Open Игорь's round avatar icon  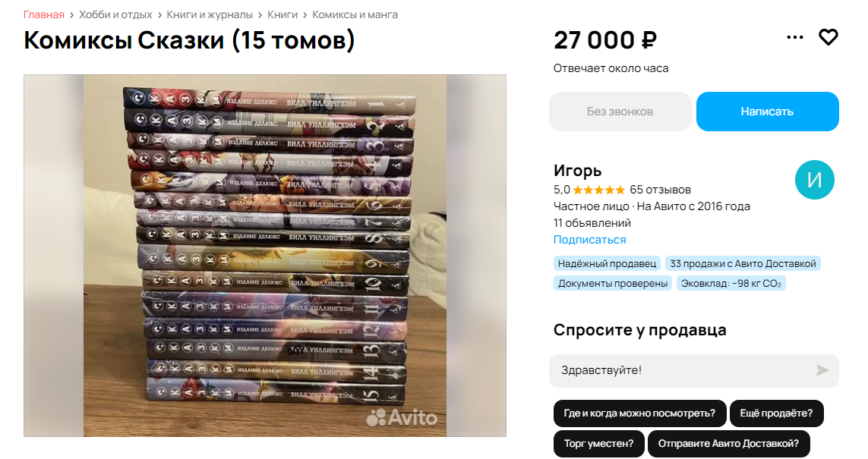tap(814, 181)
